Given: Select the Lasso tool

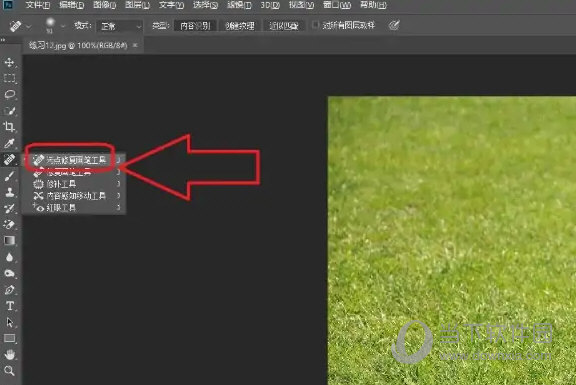Looking at the screenshot, I should tap(9, 94).
